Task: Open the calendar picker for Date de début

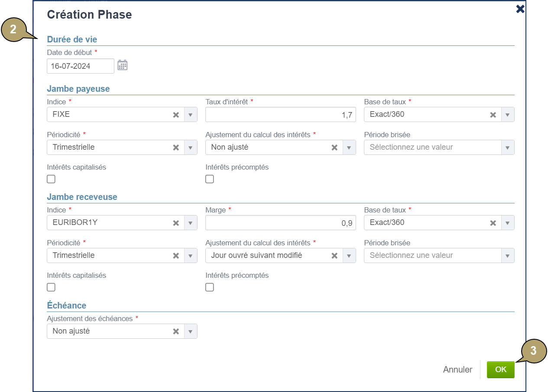Action: (123, 65)
